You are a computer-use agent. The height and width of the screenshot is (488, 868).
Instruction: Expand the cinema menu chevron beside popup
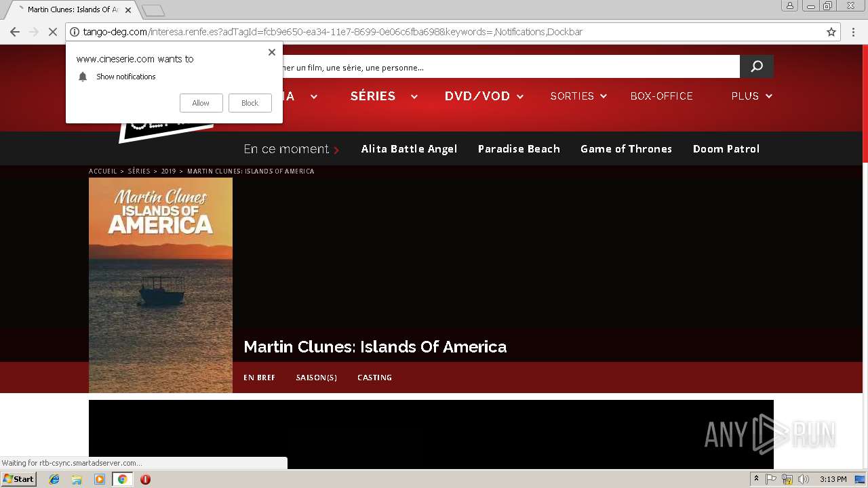[314, 97]
